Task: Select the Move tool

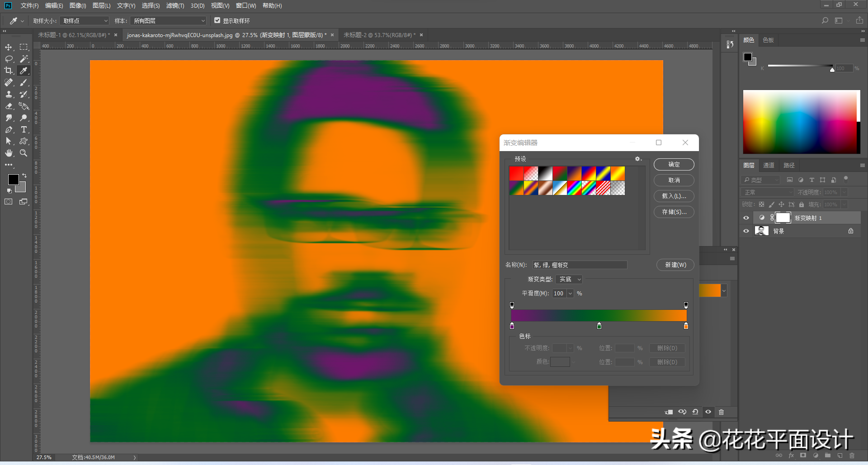Action: point(9,47)
